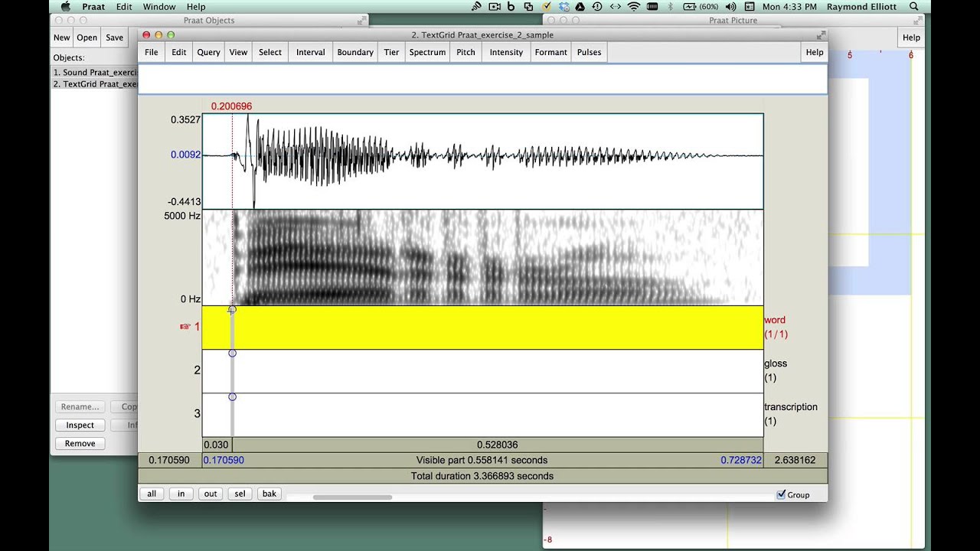
Task: Open the Boundary menu
Action: coord(355,52)
